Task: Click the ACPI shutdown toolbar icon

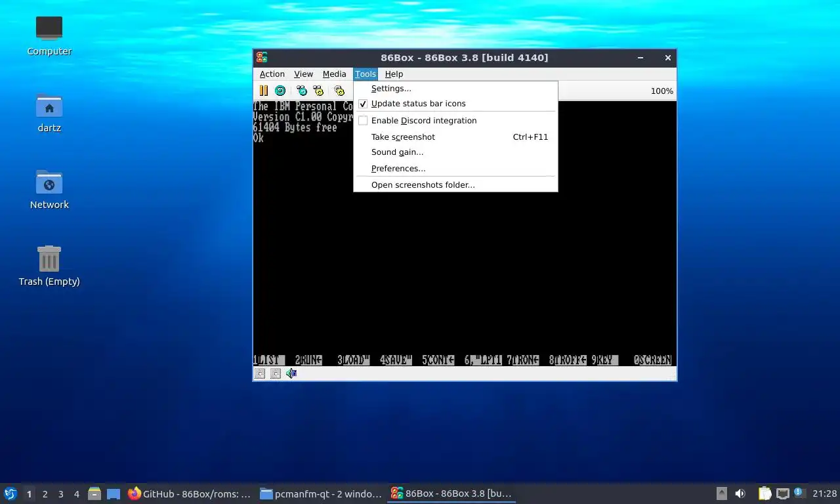Action: [339, 91]
